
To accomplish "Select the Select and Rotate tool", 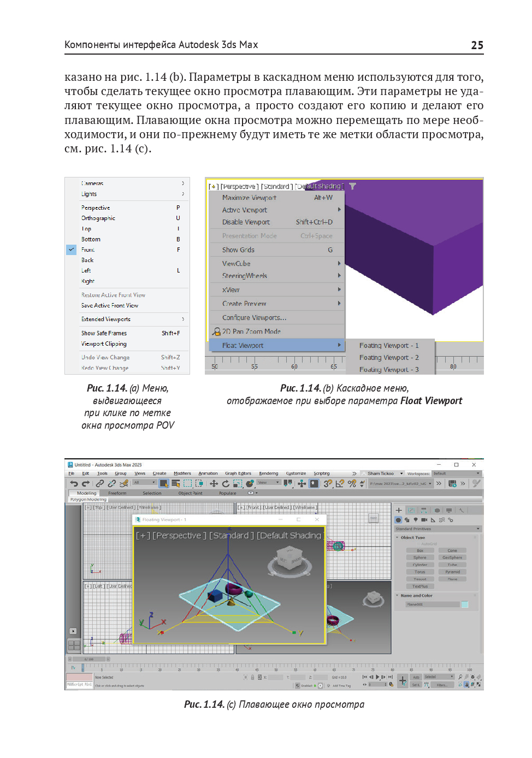I will (x=226, y=483).
